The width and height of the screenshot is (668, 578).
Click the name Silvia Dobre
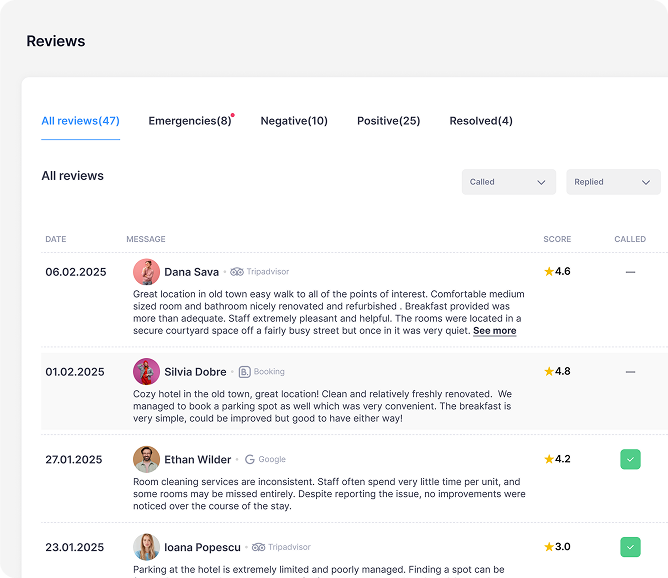tap(195, 372)
